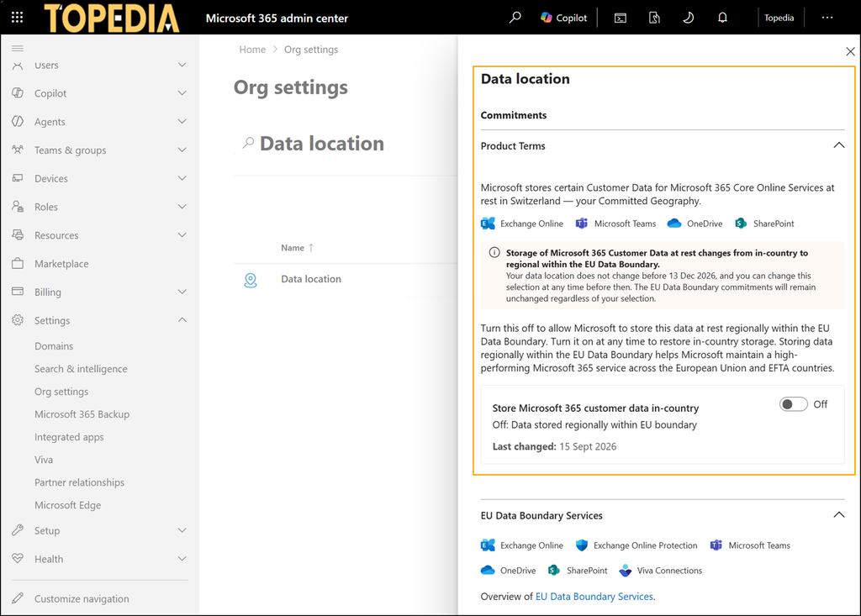Click the Topedia logo
The image size is (861, 616).
coord(112,18)
